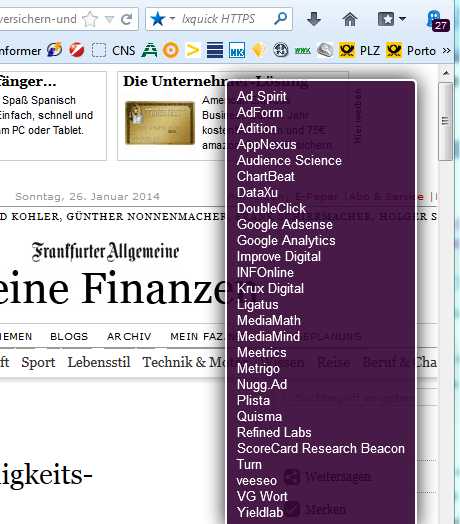
Task: Click the blue striped bookmark icon
Action: 215,50
